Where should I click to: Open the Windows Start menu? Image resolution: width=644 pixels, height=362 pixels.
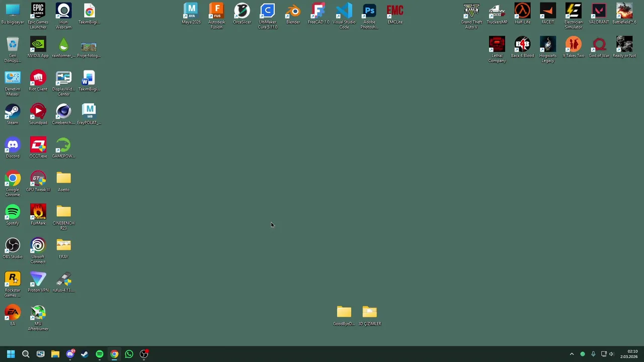coord(11,354)
